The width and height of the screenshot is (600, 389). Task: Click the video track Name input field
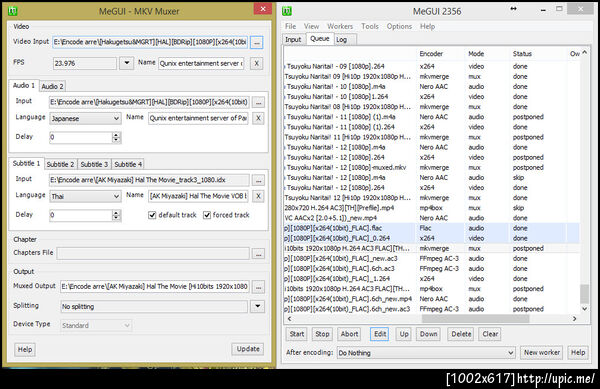pos(201,63)
